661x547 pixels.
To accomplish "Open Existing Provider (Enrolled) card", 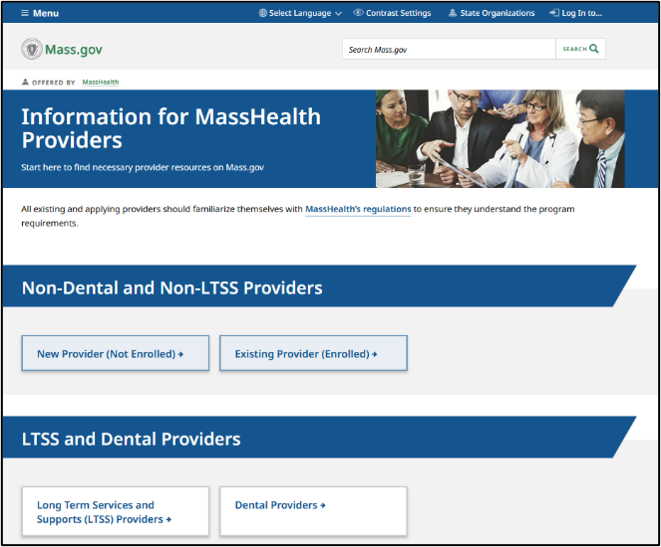I will (313, 353).
